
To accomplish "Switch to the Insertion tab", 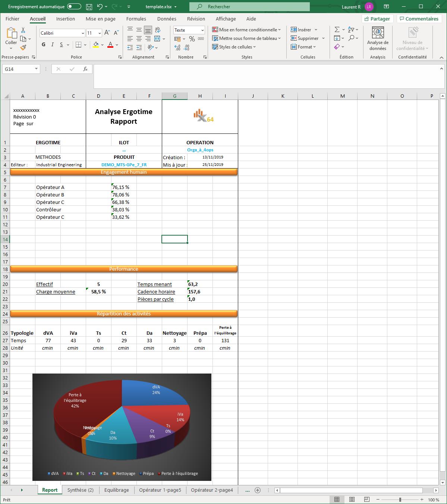I will [66, 19].
